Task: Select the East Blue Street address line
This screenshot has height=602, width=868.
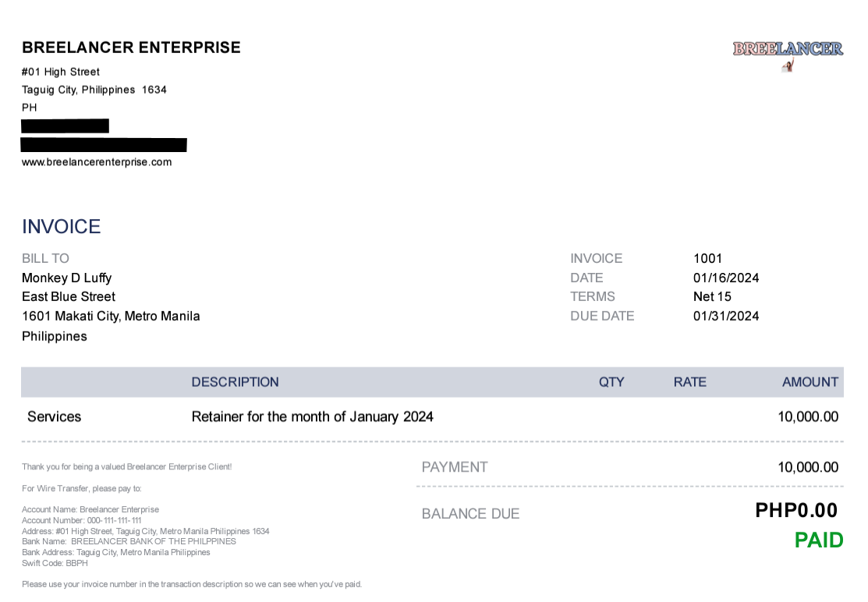Action: [69, 296]
